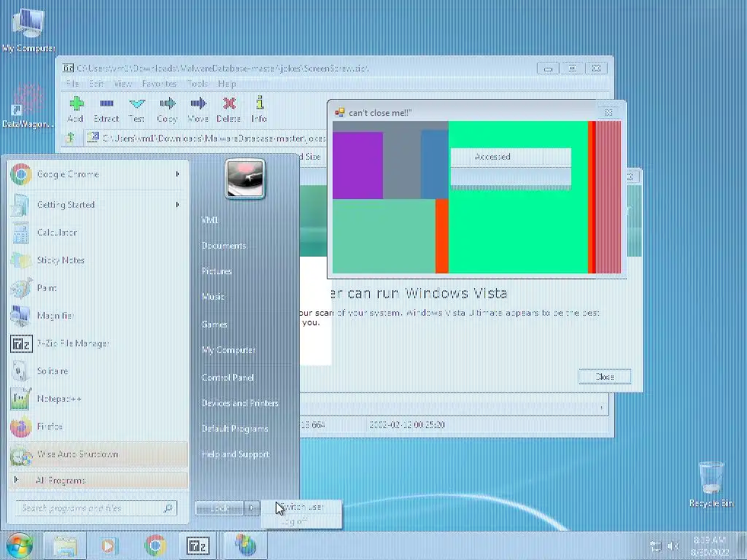Click the network icon in system tray
Viewport: 747px width, 560px height.
(656, 546)
